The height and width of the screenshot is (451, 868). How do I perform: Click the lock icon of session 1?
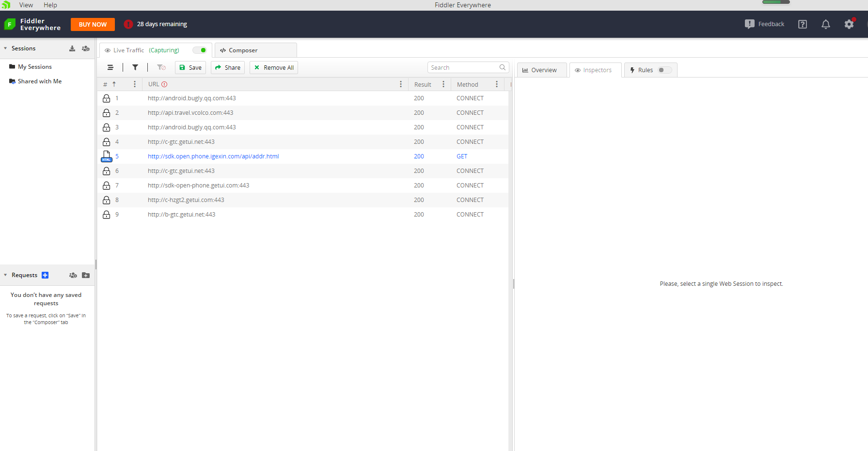107,98
